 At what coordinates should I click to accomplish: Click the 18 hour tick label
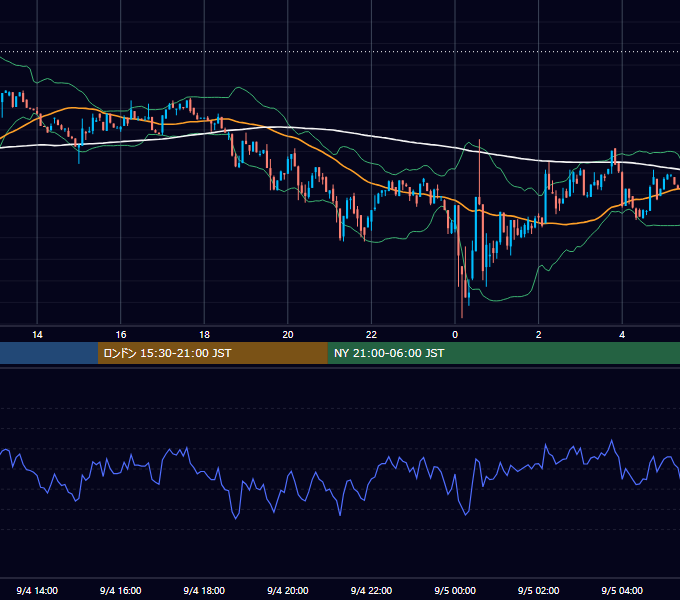204,335
